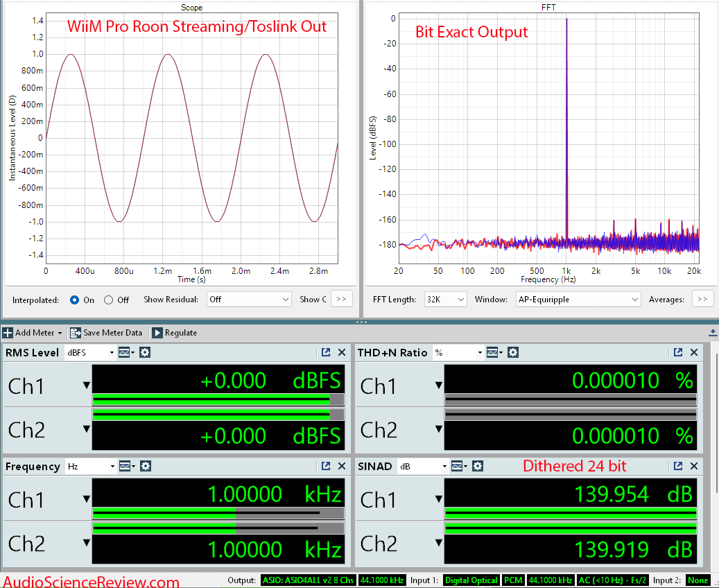The height and width of the screenshot is (588, 719).
Task: Click Save Meter Data button label
Action: click(112, 333)
